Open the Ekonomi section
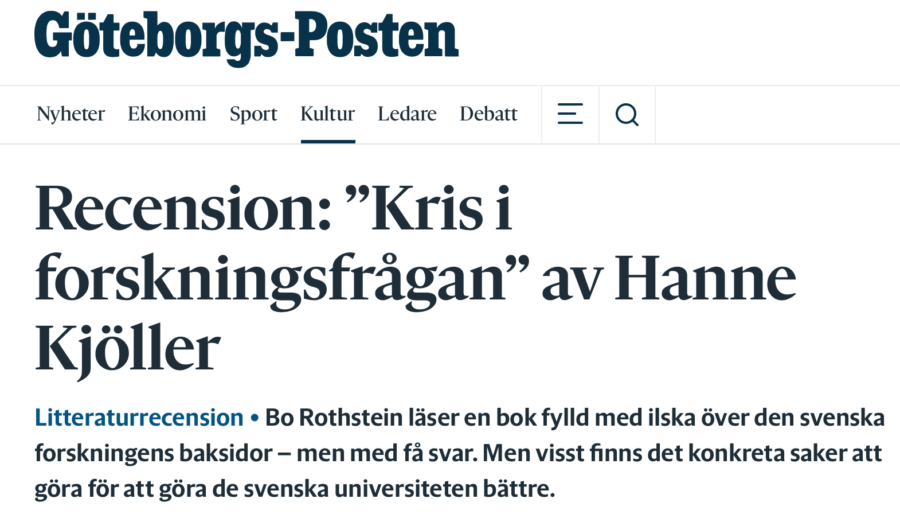 (167, 114)
